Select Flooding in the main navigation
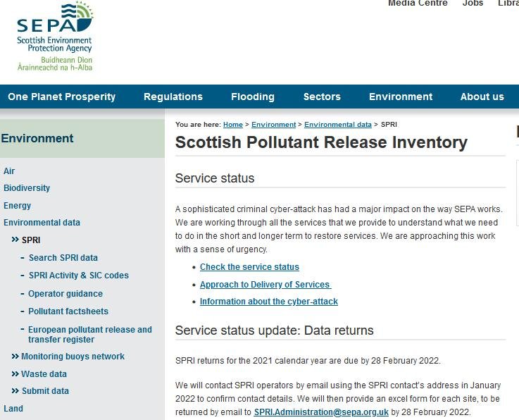The image size is (519, 420). tap(252, 97)
